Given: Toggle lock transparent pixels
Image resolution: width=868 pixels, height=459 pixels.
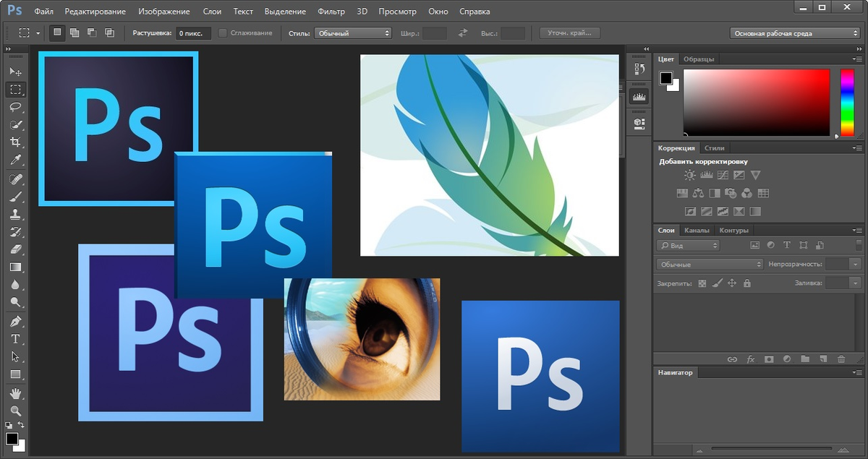Looking at the screenshot, I should pyautogui.click(x=702, y=283).
